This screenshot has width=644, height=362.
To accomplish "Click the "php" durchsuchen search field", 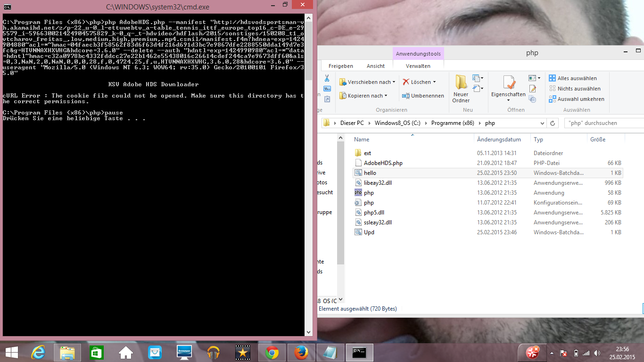I will click(x=604, y=123).
